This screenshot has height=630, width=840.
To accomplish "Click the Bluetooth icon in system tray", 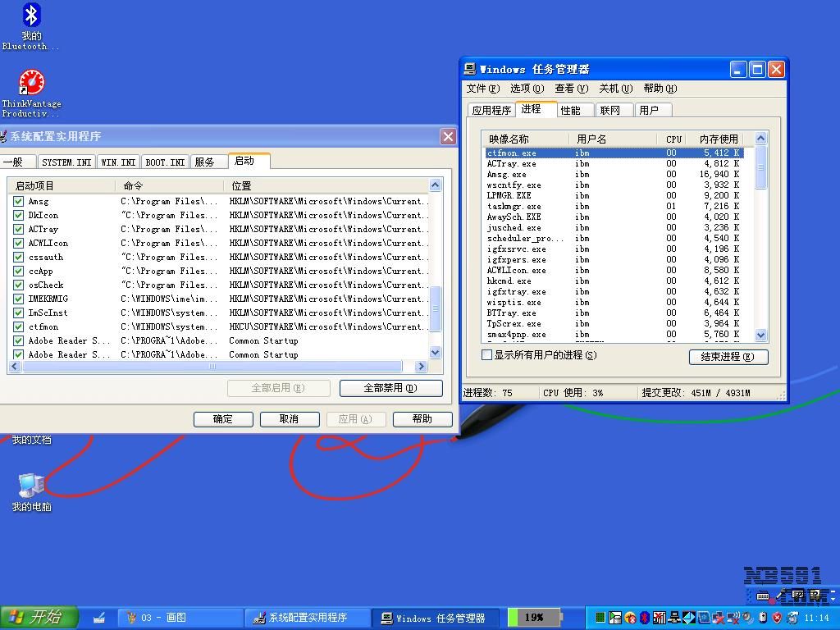I will [x=645, y=618].
